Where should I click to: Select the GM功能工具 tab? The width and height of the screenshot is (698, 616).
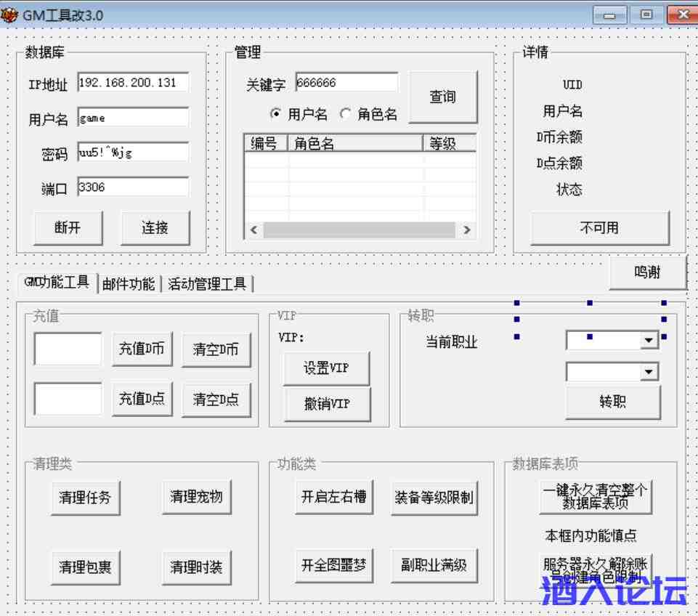pos(57,283)
